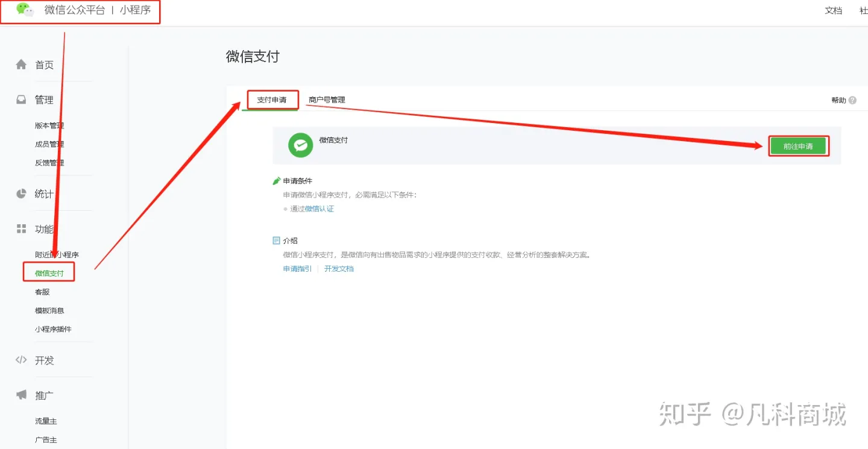Screen dimensions: 868x449
Task: Open the 开发文档 link
Action: [x=339, y=269]
